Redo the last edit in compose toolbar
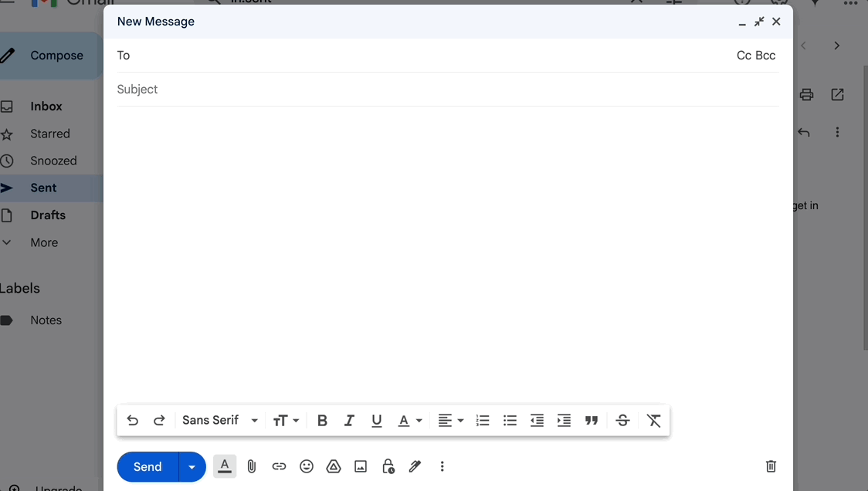 (159, 420)
